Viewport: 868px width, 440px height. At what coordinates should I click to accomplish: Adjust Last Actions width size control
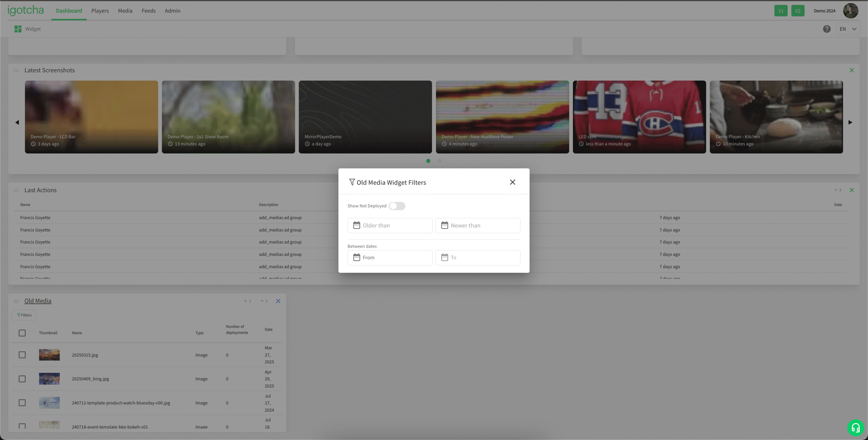point(838,190)
